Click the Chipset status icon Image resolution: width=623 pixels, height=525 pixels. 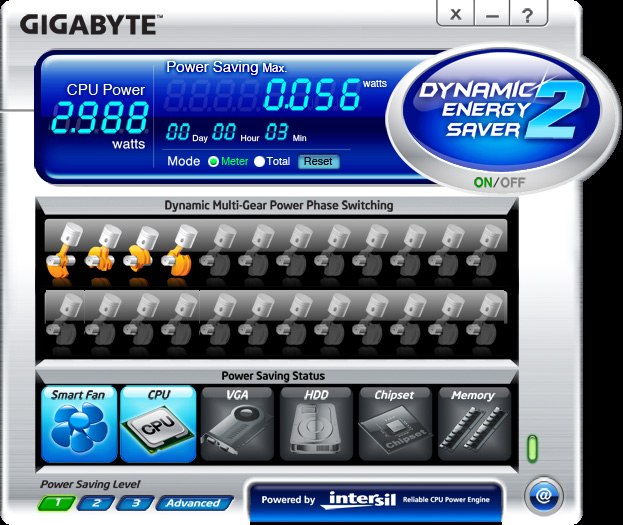coord(395,424)
